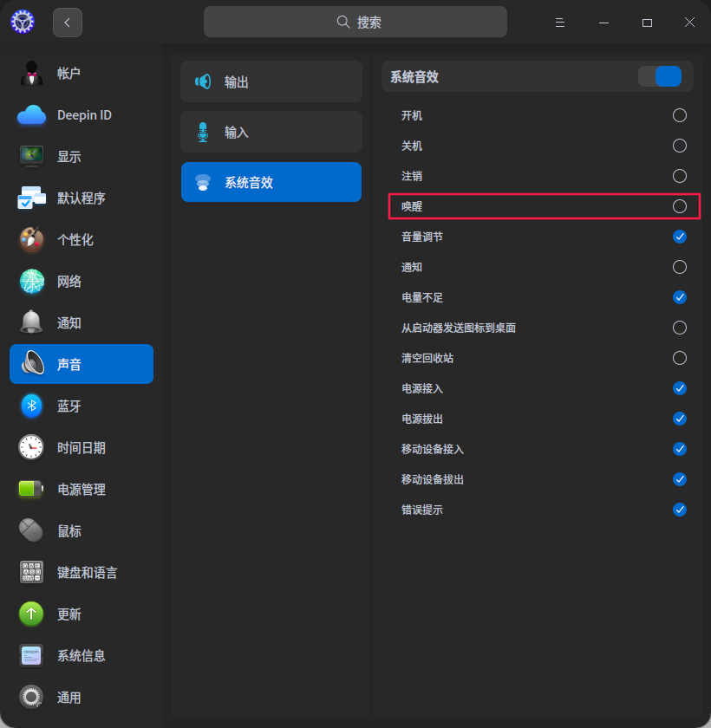The width and height of the screenshot is (711, 728).
Task: Disable the 电量不足 low battery sound
Action: [680, 297]
